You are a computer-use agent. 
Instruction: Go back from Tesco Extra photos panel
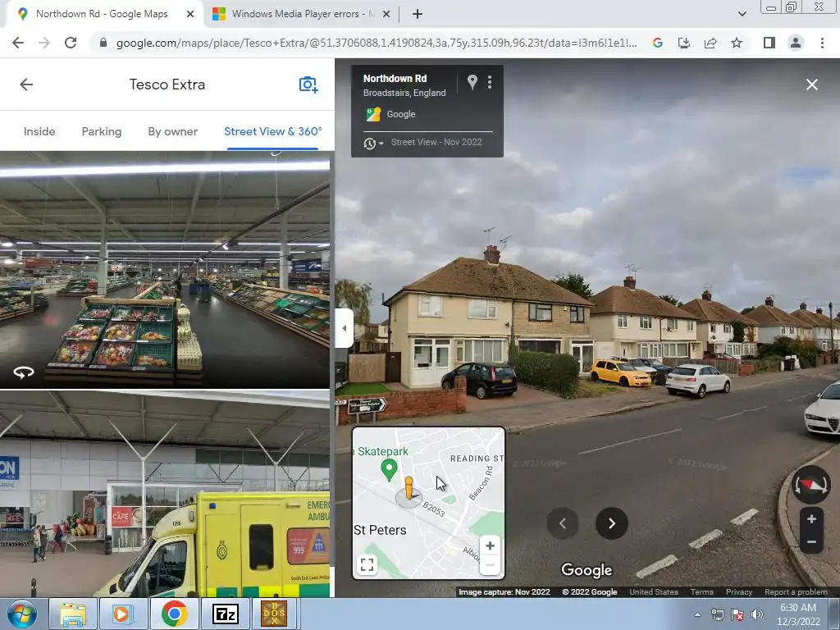click(x=26, y=84)
